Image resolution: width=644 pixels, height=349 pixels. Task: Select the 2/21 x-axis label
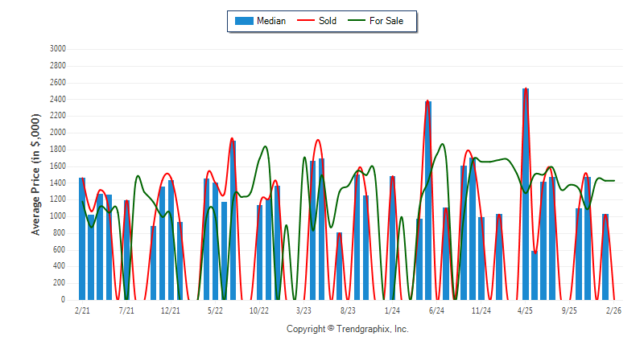(x=82, y=310)
